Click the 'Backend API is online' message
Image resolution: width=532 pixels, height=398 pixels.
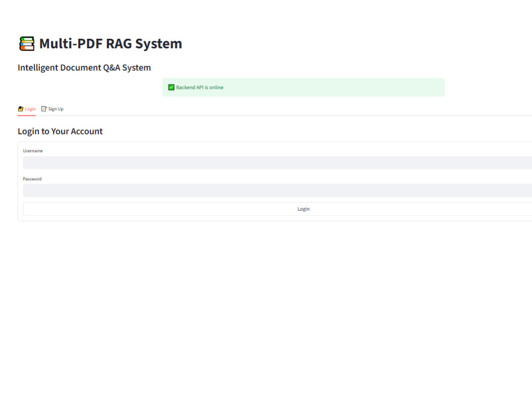[x=199, y=88]
